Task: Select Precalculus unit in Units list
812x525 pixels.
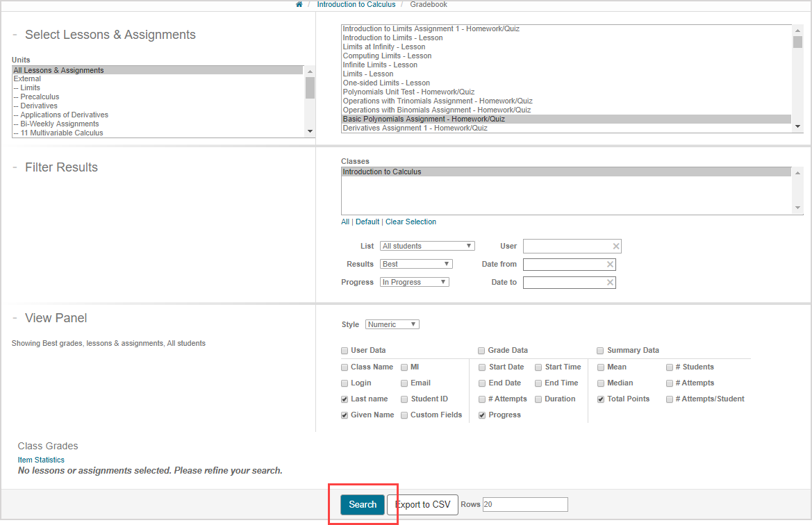Action: pyautogui.click(x=40, y=97)
